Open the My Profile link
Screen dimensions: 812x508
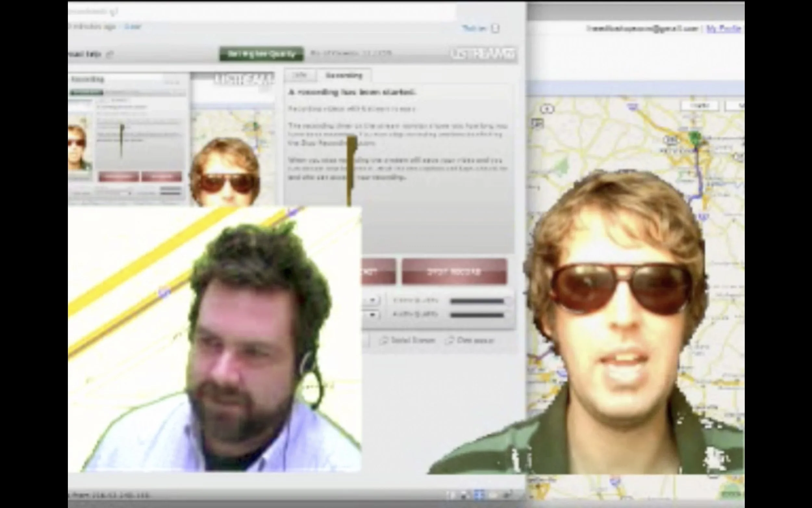(x=723, y=29)
